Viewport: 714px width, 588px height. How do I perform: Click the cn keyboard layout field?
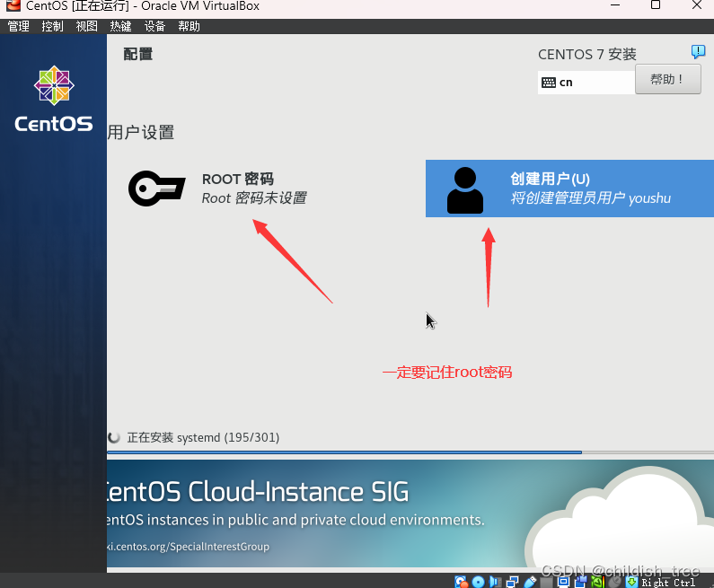pos(586,83)
